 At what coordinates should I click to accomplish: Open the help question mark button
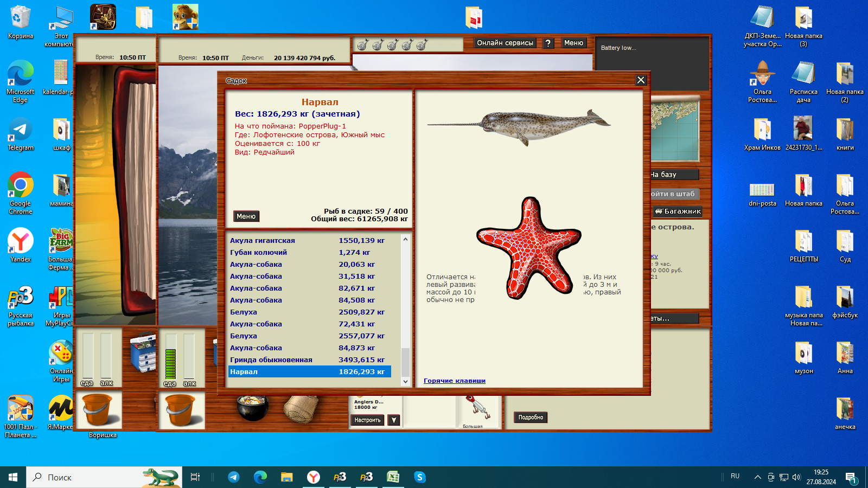548,43
